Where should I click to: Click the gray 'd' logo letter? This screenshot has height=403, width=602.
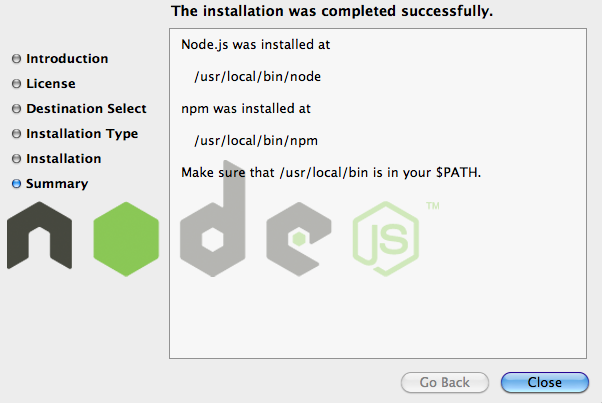[212, 219]
